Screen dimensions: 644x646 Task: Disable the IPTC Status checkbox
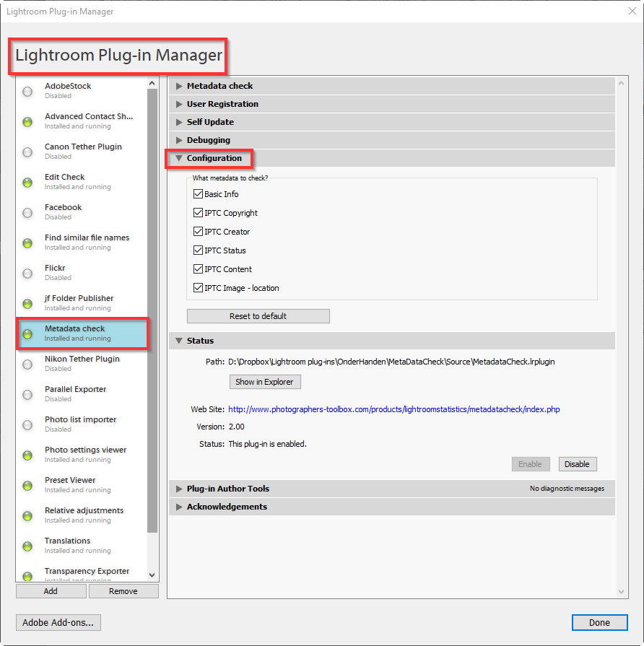click(199, 250)
